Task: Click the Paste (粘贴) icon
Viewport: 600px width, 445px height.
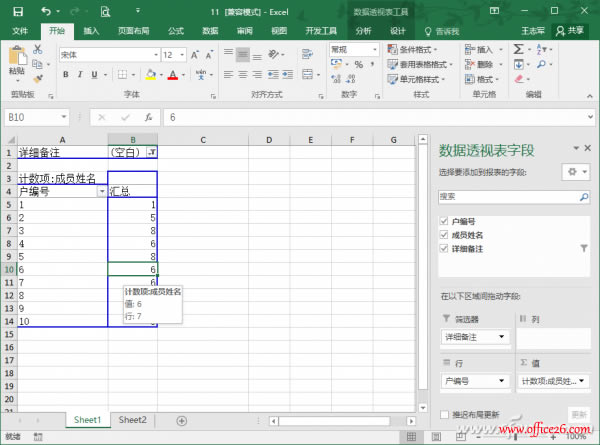Action: 17,59
